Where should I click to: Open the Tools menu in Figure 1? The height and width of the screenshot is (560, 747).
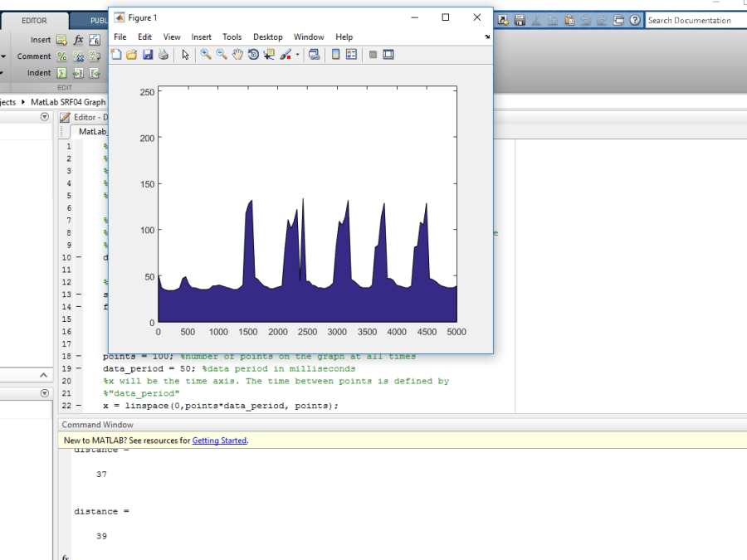pos(232,37)
